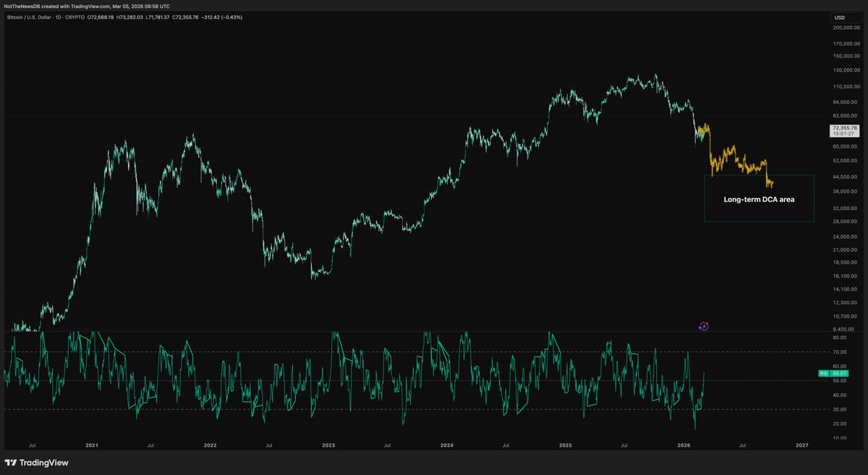Click the 10,700.00 price axis label

(x=845, y=317)
